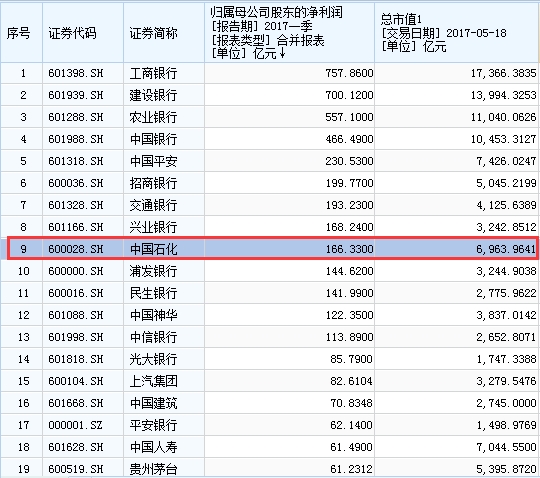Screen dimensions: 540x478
Task: Select security code 601288.SH
Action: click(x=76, y=117)
